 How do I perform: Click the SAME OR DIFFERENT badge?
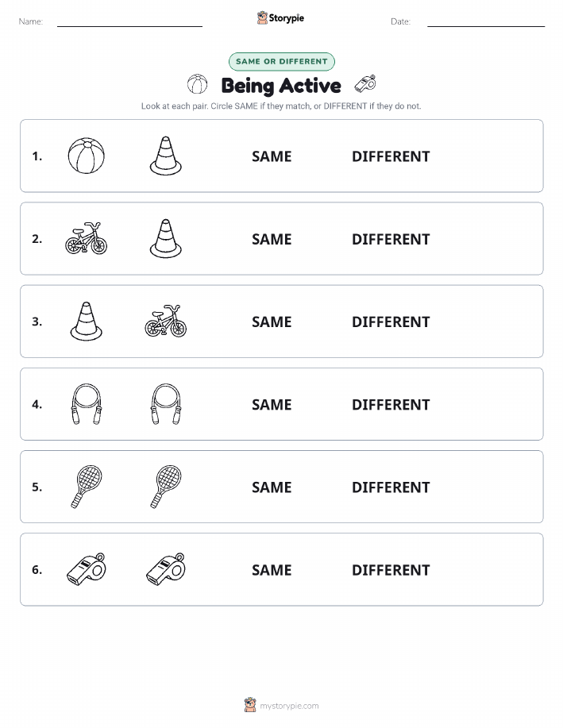[x=281, y=61]
